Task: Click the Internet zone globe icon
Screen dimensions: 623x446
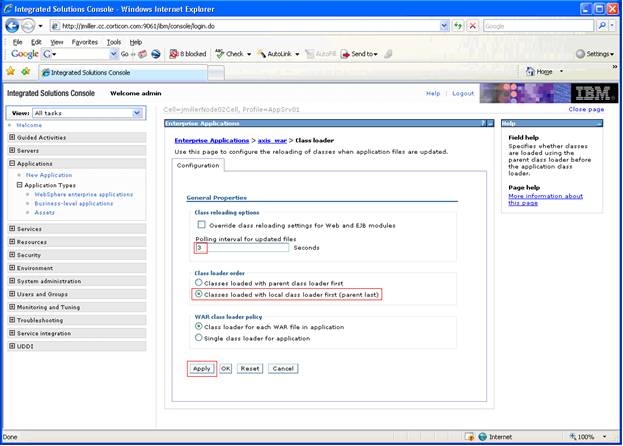Action: click(x=482, y=437)
